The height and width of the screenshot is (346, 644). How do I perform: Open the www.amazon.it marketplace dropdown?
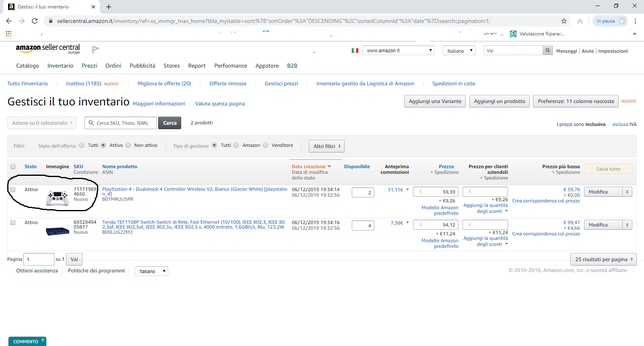pyautogui.click(x=398, y=50)
